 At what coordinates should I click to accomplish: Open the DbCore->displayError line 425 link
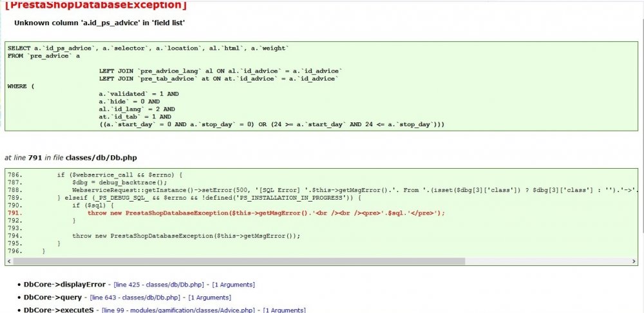(158, 285)
